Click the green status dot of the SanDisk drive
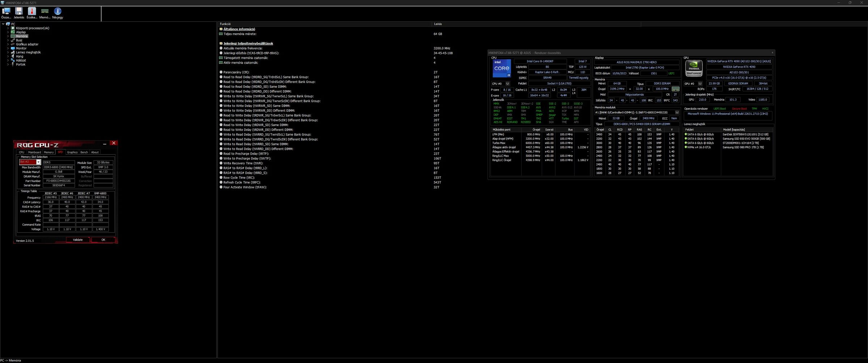This screenshot has height=363, width=868. (x=686, y=134)
